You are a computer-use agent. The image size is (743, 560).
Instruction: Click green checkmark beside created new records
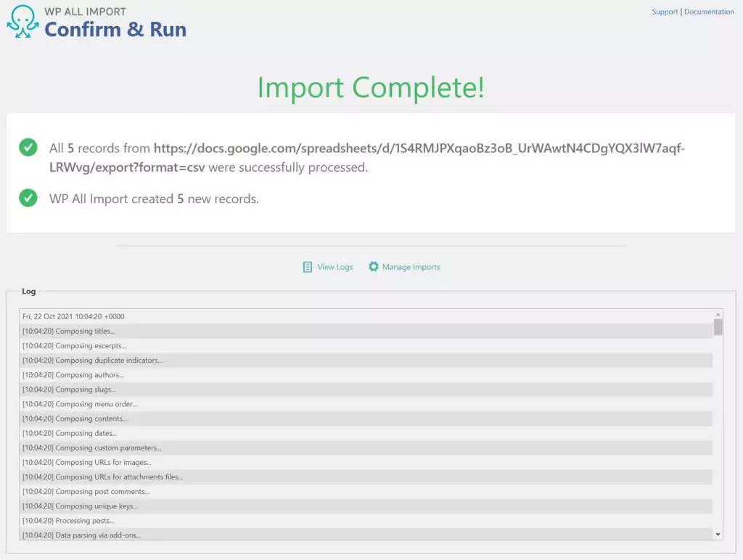coord(28,198)
